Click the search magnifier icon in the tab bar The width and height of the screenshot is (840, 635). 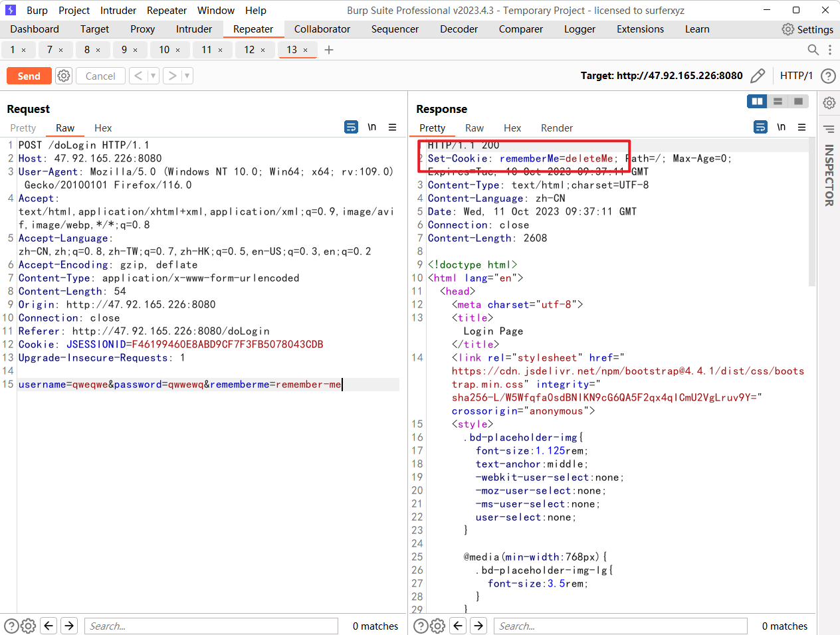click(x=813, y=50)
